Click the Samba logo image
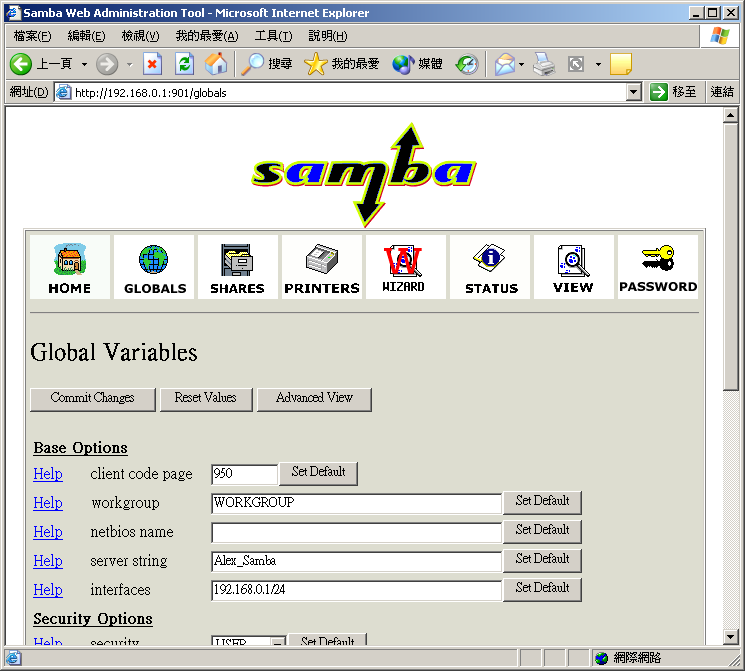The width and height of the screenshot is (745, 671). (x=364, y=175)
